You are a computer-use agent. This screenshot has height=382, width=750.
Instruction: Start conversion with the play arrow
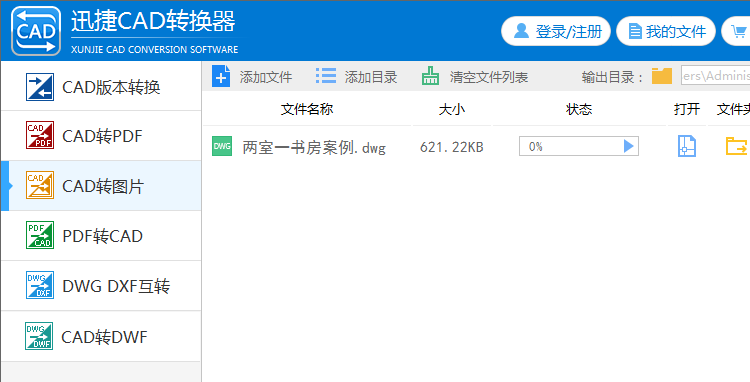629,146
